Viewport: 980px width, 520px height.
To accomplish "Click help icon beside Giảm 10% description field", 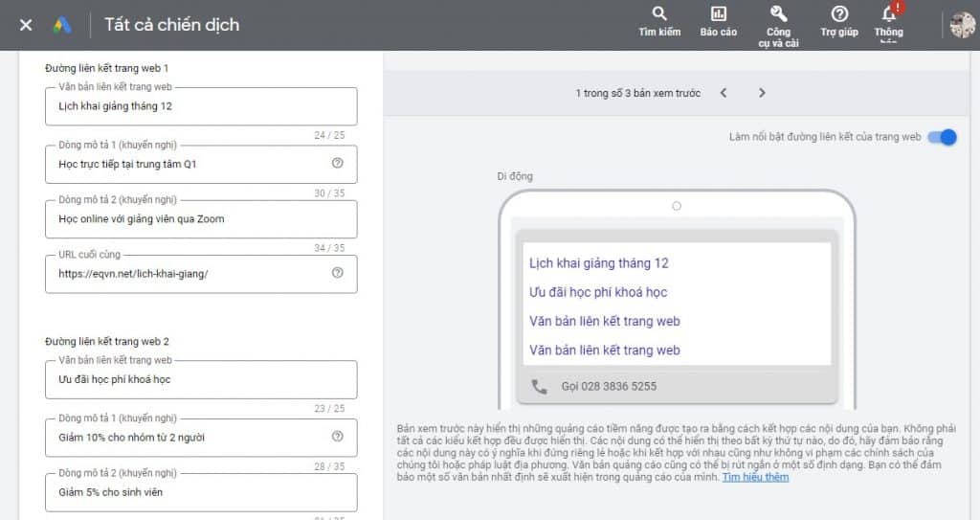I will click(338, 436).
